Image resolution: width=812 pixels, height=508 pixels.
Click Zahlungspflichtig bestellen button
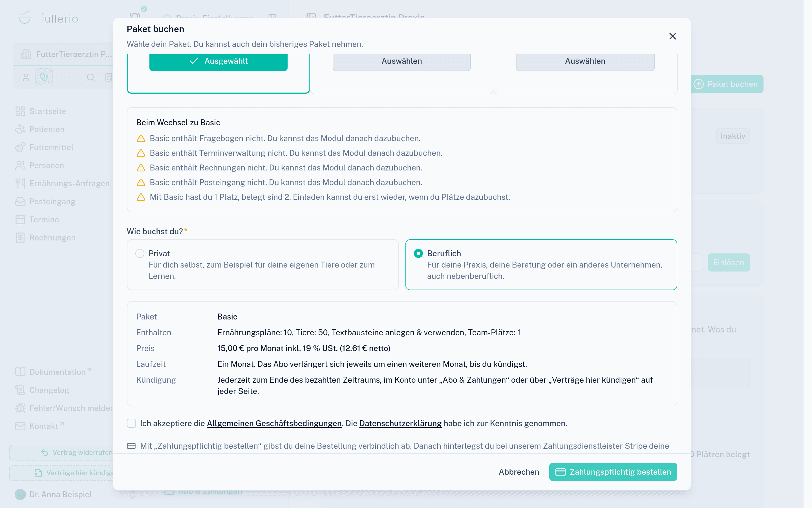pyautogui.click(x=613, y=472)
